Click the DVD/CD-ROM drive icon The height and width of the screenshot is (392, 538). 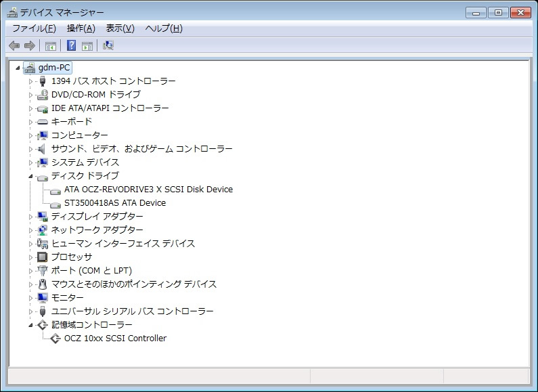(x=43, y=94)
